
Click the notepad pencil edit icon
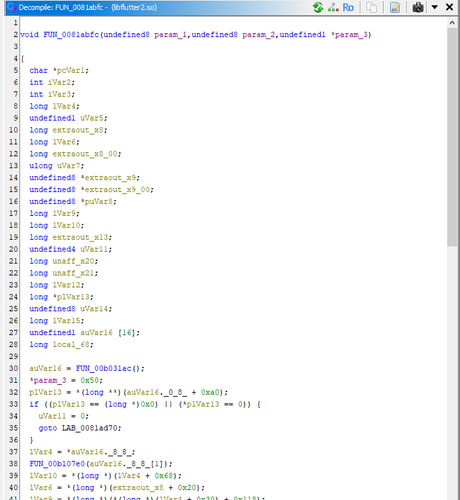[x=395, y=7]
